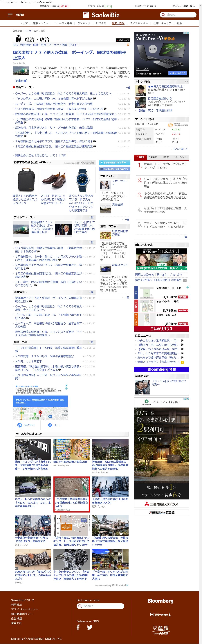Image resolution: width=202 pixels, height=644 pixels.
Task: Click 一覧 next to 最新ニュース
Action: pyautogui.click(x=128, y=88)
